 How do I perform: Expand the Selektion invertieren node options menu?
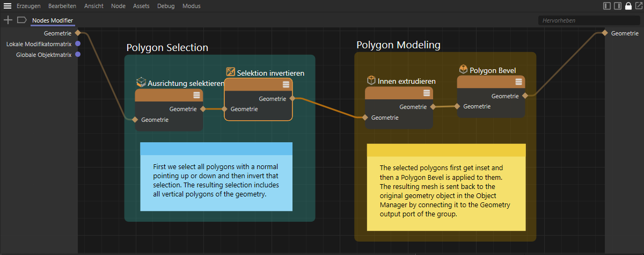click(x=286, y=85)
